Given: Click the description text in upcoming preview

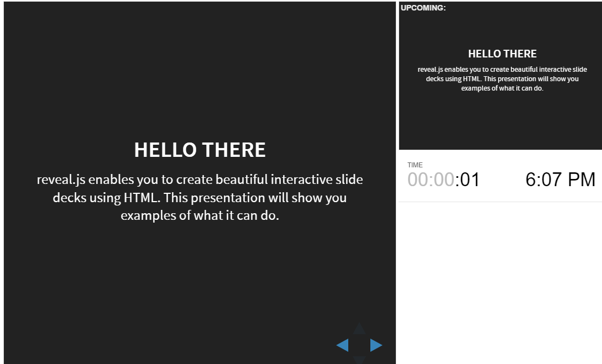Looking at the screenshot, I should point(502,78).
